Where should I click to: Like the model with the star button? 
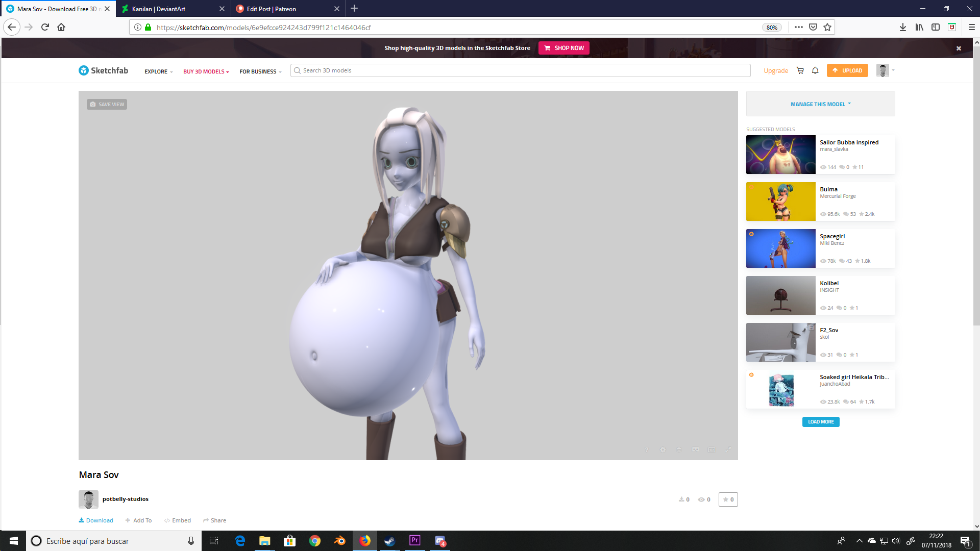(x=728, y=499)
